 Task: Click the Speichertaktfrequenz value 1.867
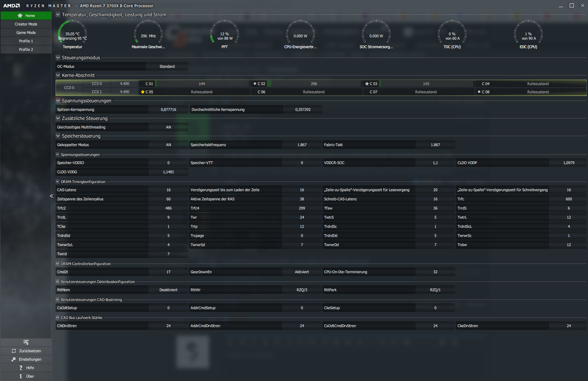pos(302,145)
